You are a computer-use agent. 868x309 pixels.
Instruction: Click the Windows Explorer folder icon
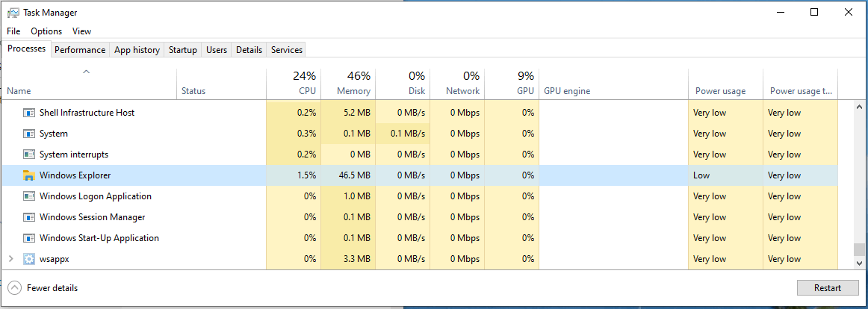(29, 175)
